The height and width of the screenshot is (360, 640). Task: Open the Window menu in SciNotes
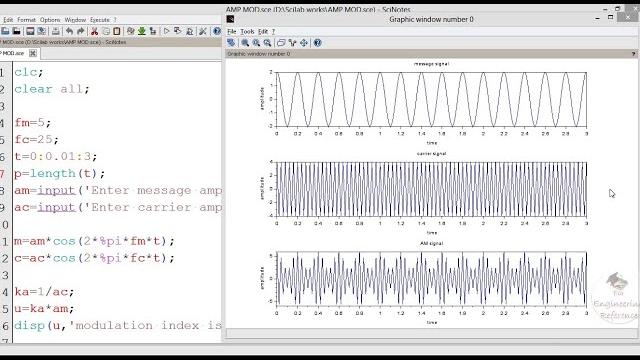(x=75, y=20)
